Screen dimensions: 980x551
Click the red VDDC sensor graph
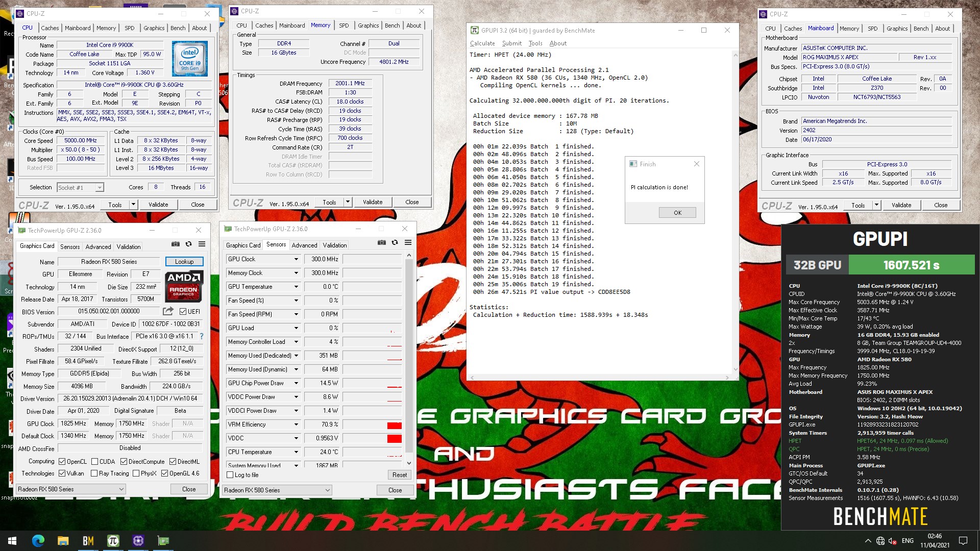click(372, 438)
